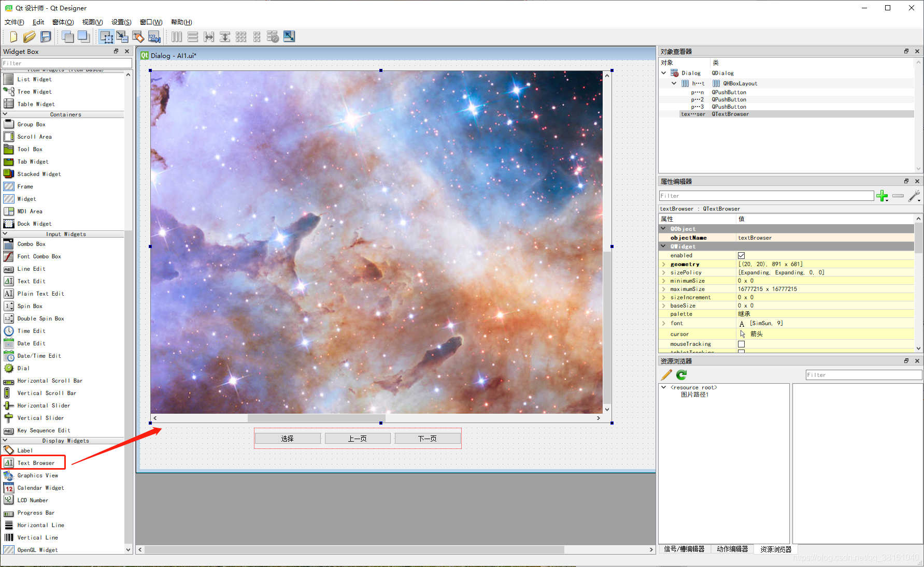The width and height of the screenshot is (924, 567).
Task: Click the Widget Box filter field
Action: point(67,63)
